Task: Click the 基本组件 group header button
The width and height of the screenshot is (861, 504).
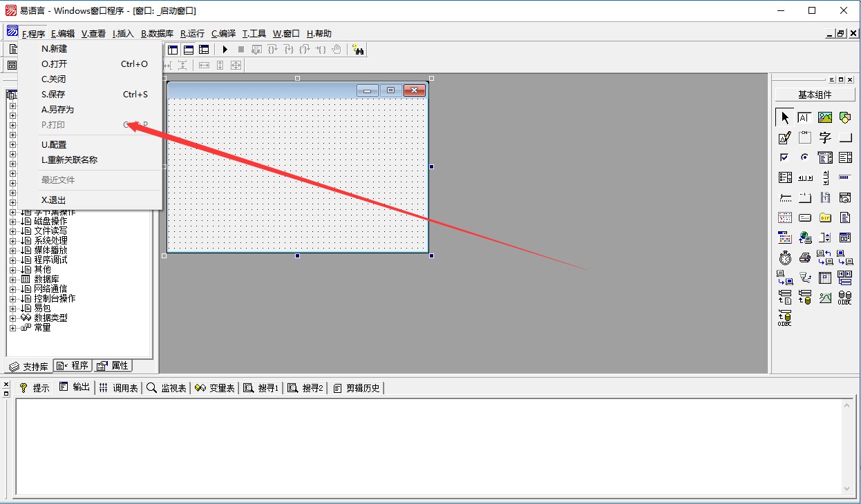Action: [815, 95]
